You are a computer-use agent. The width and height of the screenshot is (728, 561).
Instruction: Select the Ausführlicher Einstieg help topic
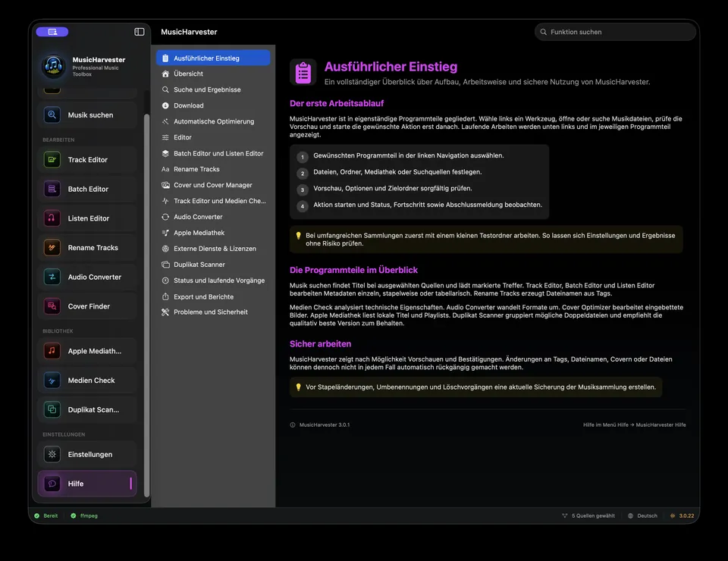point(213,58)
